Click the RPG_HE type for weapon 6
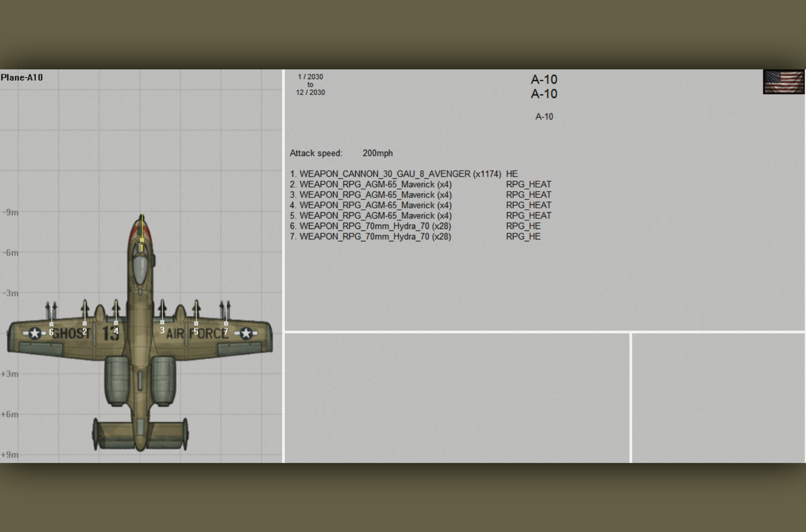806x532 pixels. click(523, 226)
